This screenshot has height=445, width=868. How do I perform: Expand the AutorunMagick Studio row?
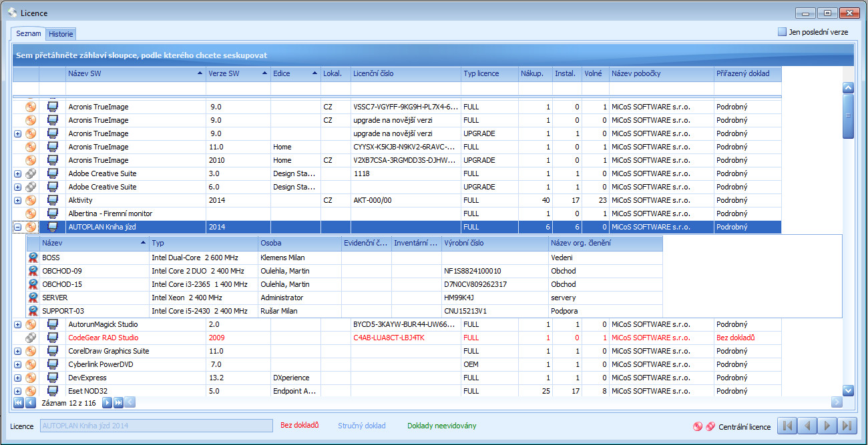[x=17, y=324]
